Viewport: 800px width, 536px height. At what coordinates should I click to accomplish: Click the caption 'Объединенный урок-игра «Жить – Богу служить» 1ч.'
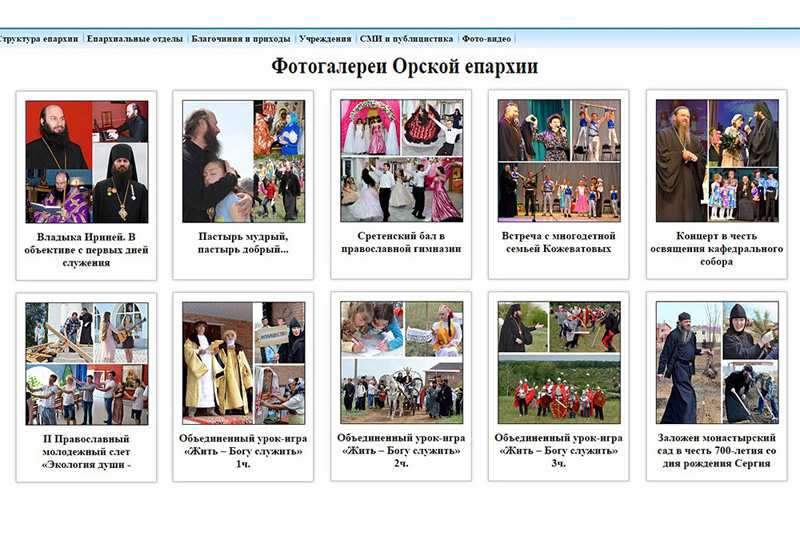[243, 451]
